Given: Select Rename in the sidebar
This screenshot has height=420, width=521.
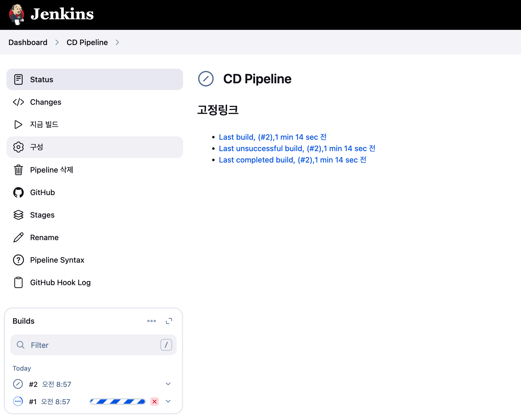Looking at the screenshot, I should 95,237.
